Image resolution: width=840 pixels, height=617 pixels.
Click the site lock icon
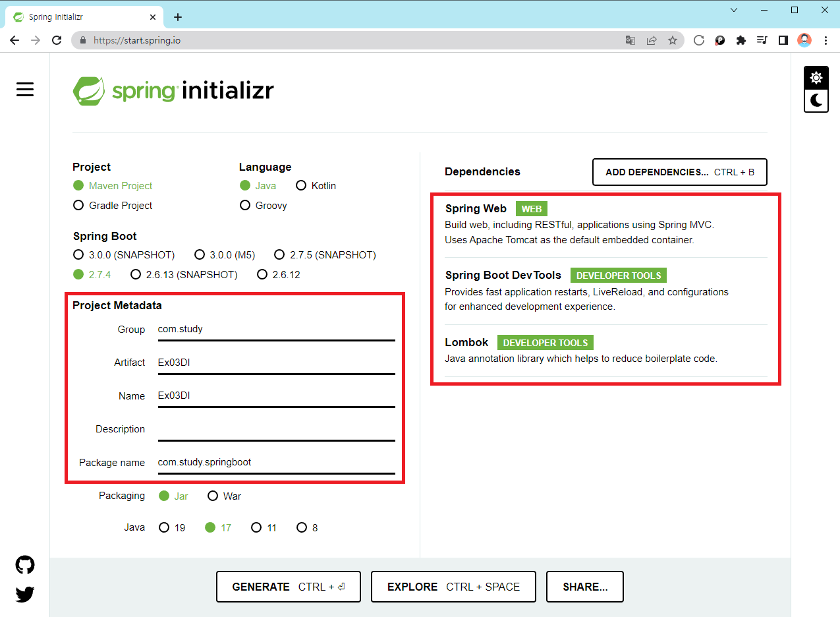pos(83,40)
